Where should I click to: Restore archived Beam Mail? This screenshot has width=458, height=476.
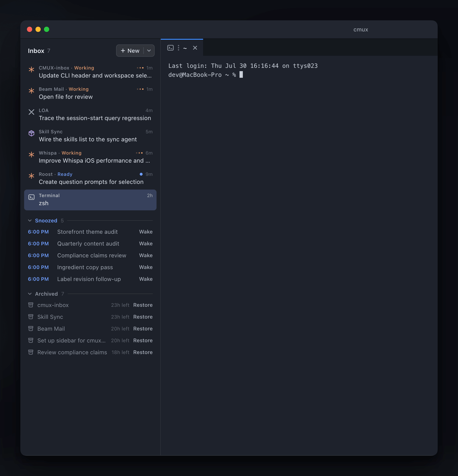(x=143, y=329)
